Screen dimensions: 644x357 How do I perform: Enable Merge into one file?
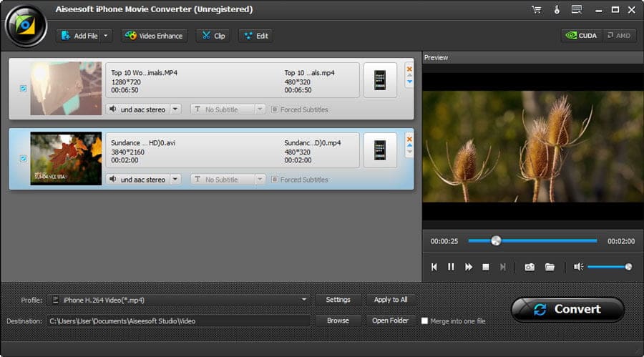tap(424, 321)
